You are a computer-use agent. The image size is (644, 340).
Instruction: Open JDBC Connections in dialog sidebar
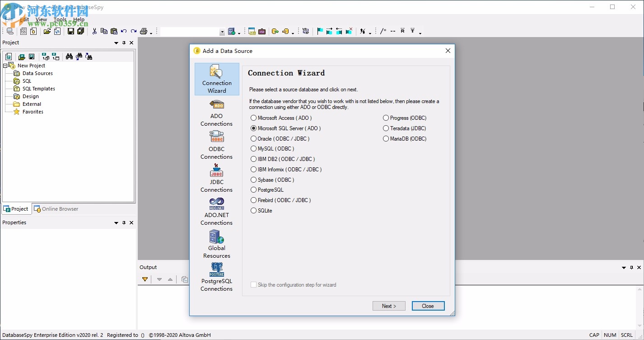click(217, 179)
